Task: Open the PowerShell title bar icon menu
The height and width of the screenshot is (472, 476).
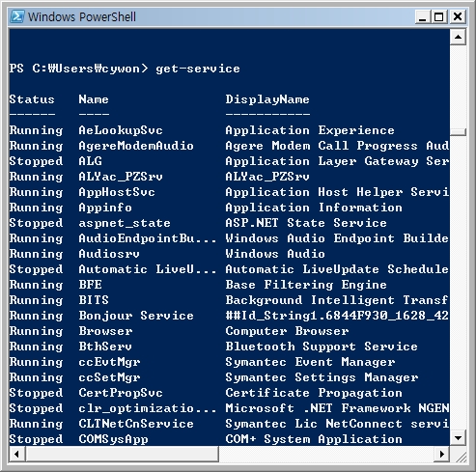Action: (x=16, y=16)
